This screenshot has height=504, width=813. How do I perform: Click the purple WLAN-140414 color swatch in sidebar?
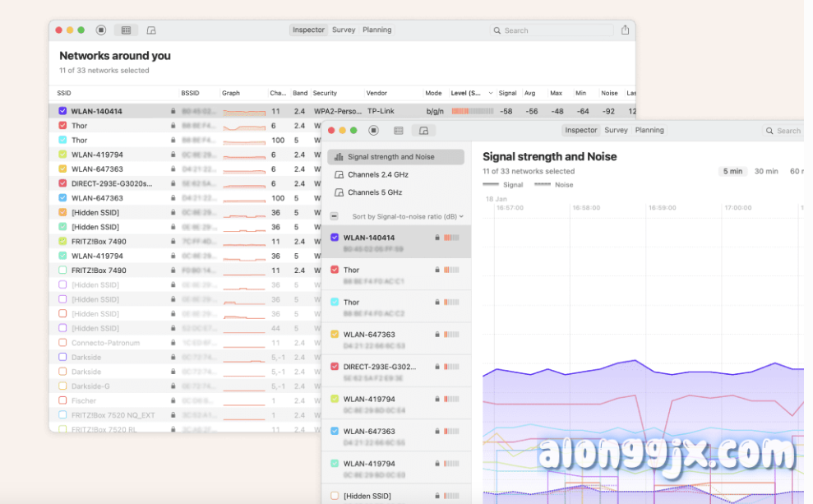335,238
